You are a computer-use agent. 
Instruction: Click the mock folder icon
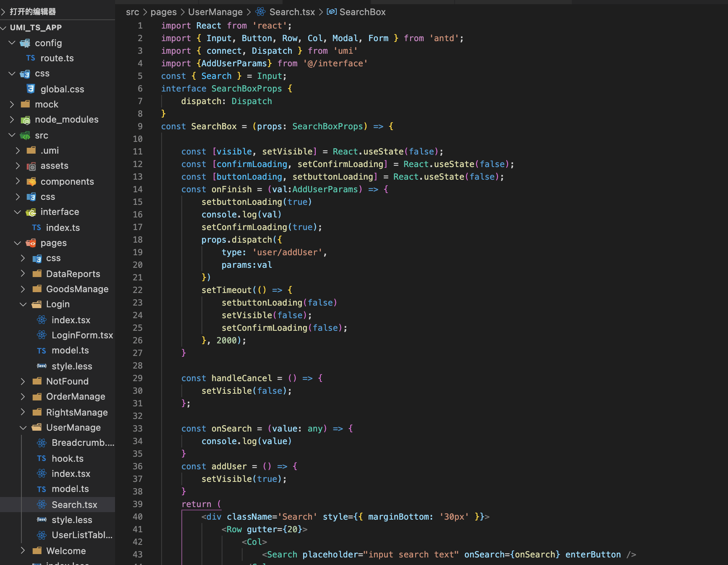click(x=25, y=104)
